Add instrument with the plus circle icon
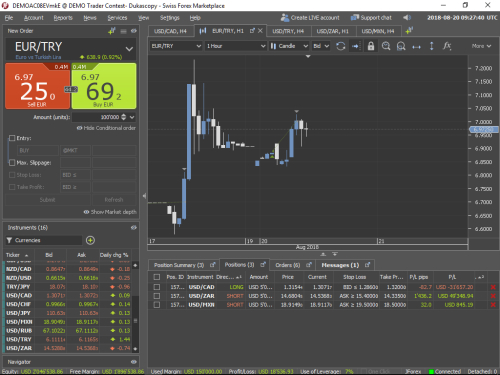The height and width of the screenshot is (375, 500). point(90,240)
